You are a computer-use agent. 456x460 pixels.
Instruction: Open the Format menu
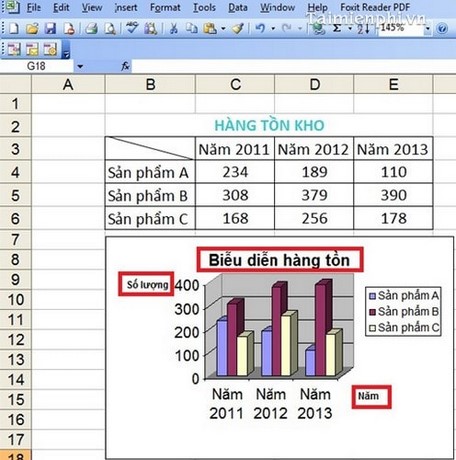165,7
